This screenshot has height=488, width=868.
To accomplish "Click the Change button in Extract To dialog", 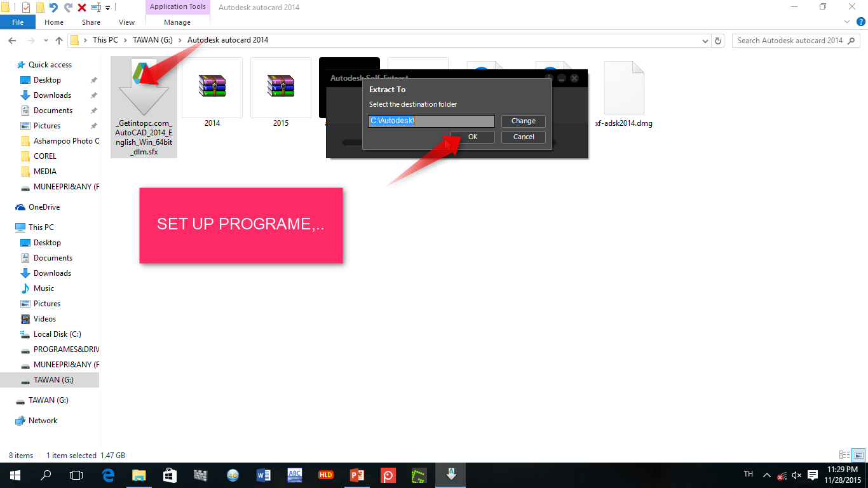I will coord(524,121).
